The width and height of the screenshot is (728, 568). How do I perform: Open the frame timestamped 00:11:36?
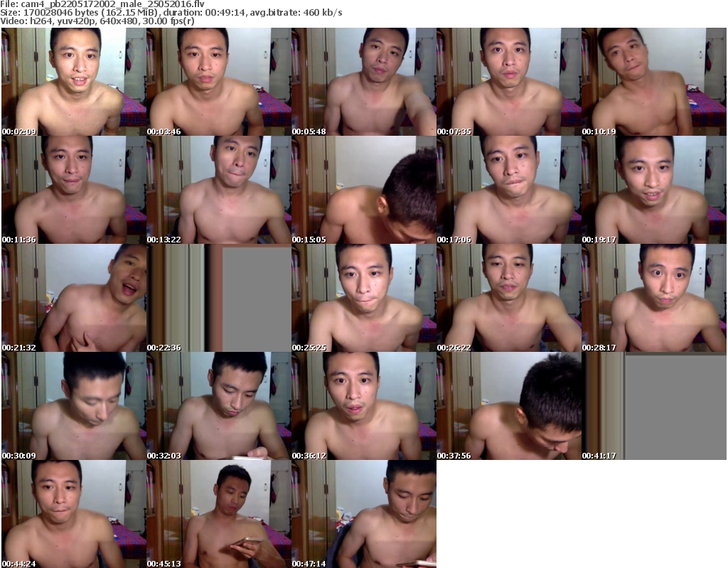[74, 190]
